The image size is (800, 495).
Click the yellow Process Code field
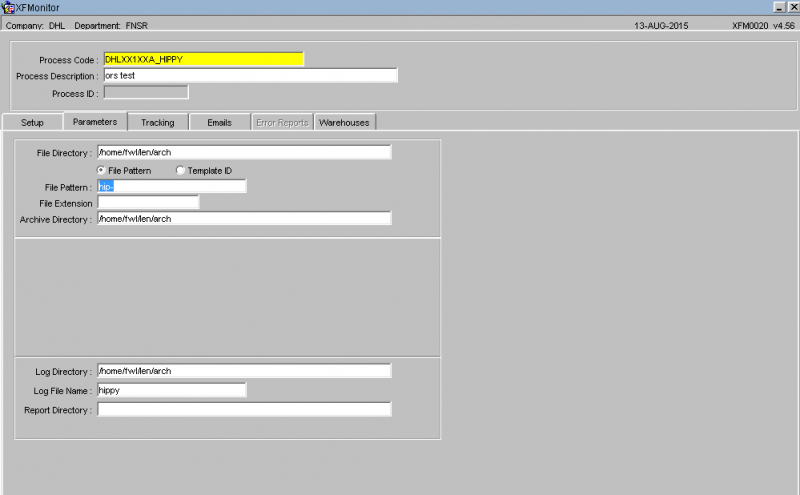[204, 59]
